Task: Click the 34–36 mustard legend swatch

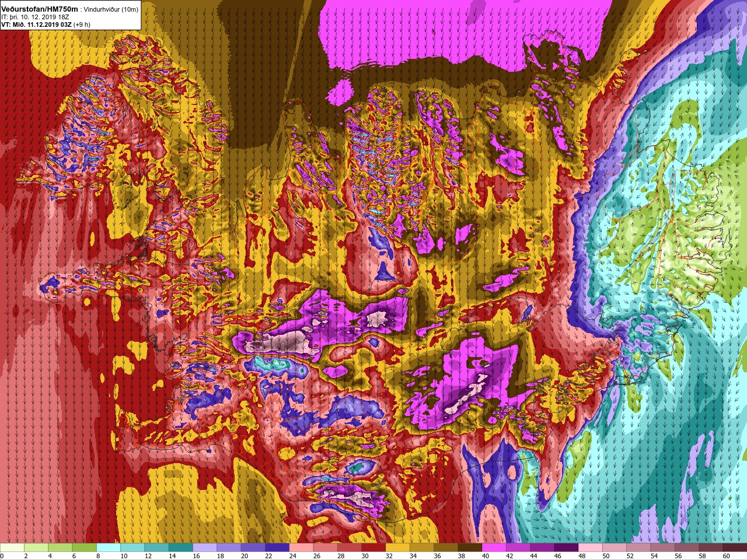Action: point(422,548)
